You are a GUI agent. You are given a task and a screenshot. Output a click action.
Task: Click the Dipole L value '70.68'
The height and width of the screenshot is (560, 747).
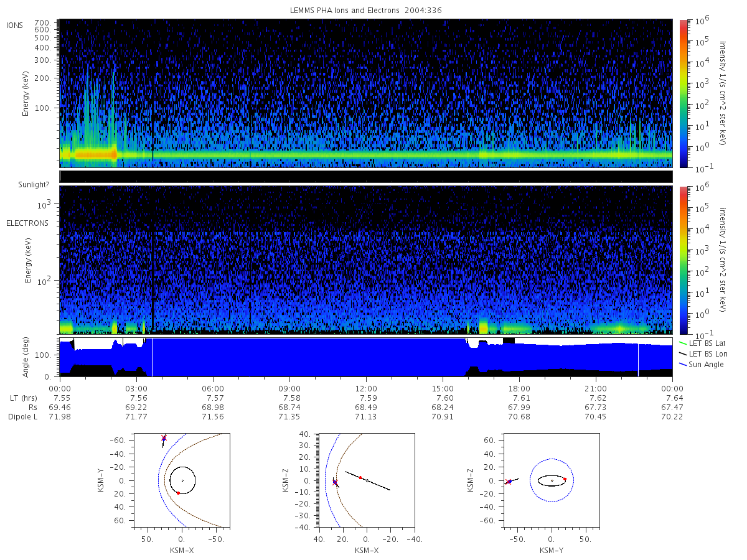[x=519, y=417]
